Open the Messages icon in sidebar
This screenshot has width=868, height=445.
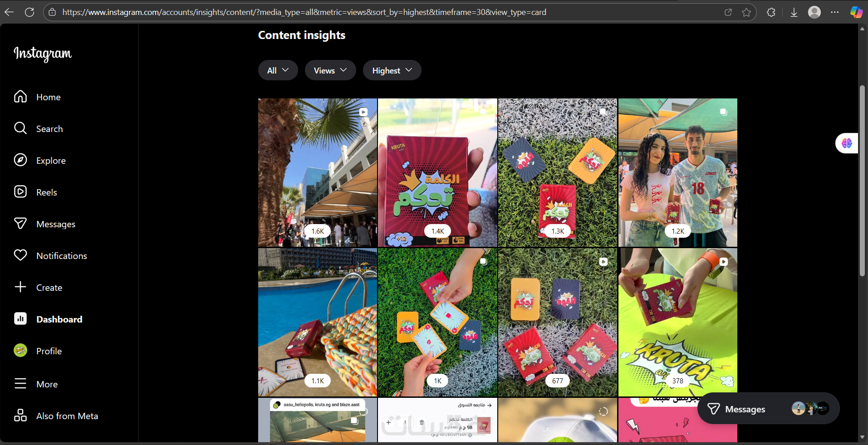[20, 224]
